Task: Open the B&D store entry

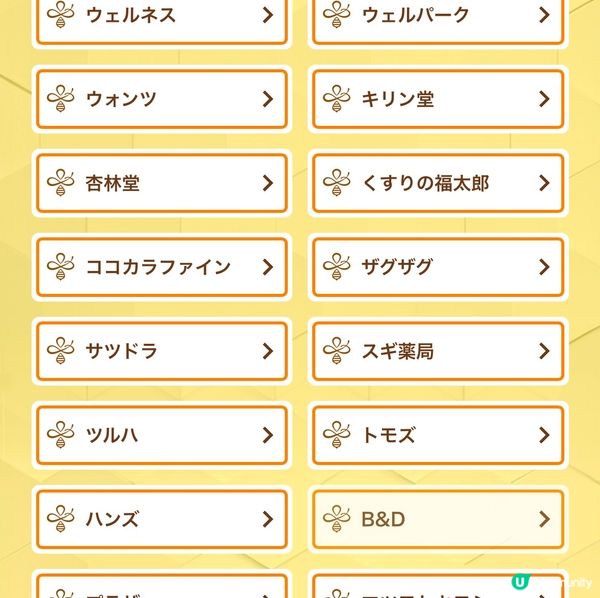Action: pos(438,519)
